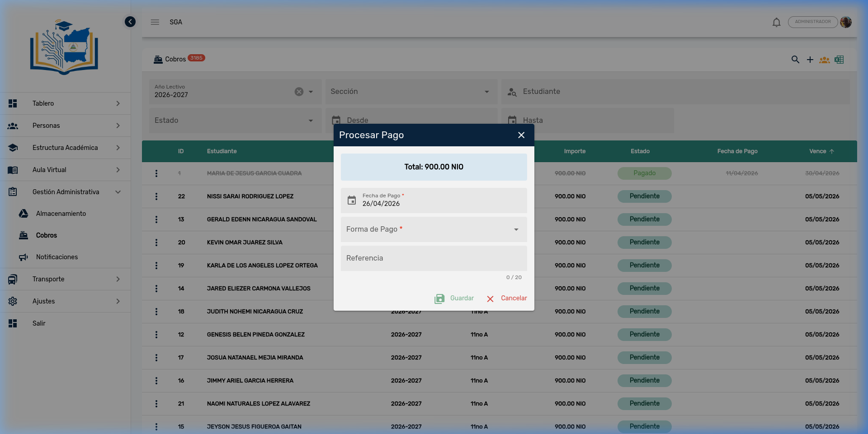This screenshot has height=434, width=868.
Task: Open row actions for NISSI SARAI RODRIGUEZ LOPEZ
Action: pyautogui.click(x=156, y=196)
